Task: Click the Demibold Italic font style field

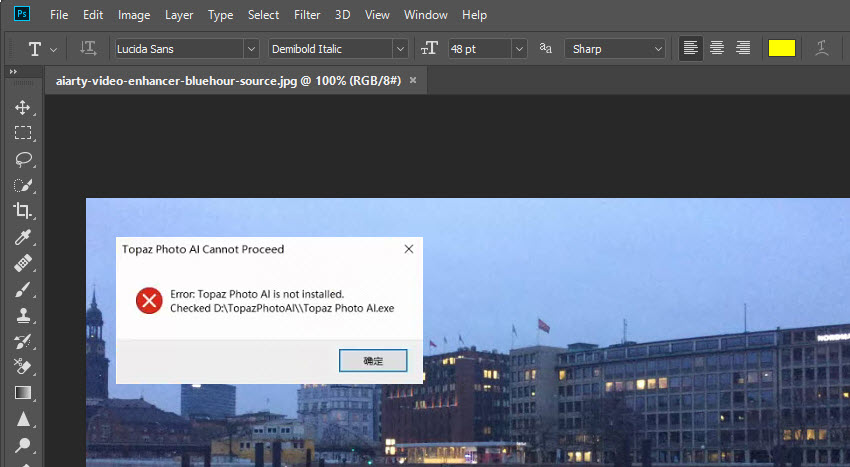Action: pos(331,49)
